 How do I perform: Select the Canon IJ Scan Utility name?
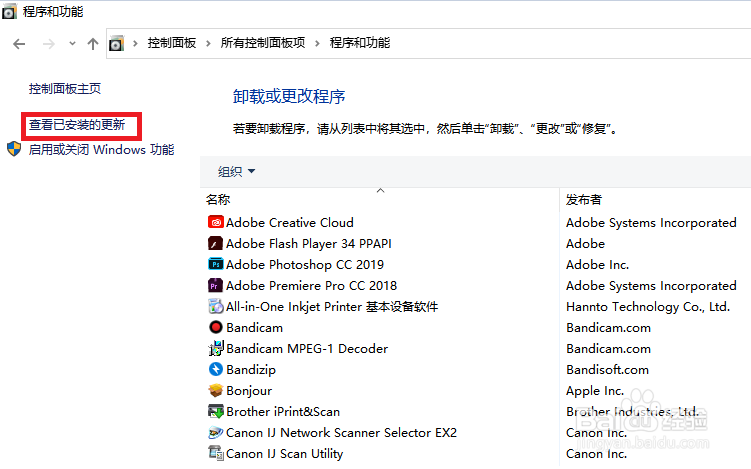(284, 454)
